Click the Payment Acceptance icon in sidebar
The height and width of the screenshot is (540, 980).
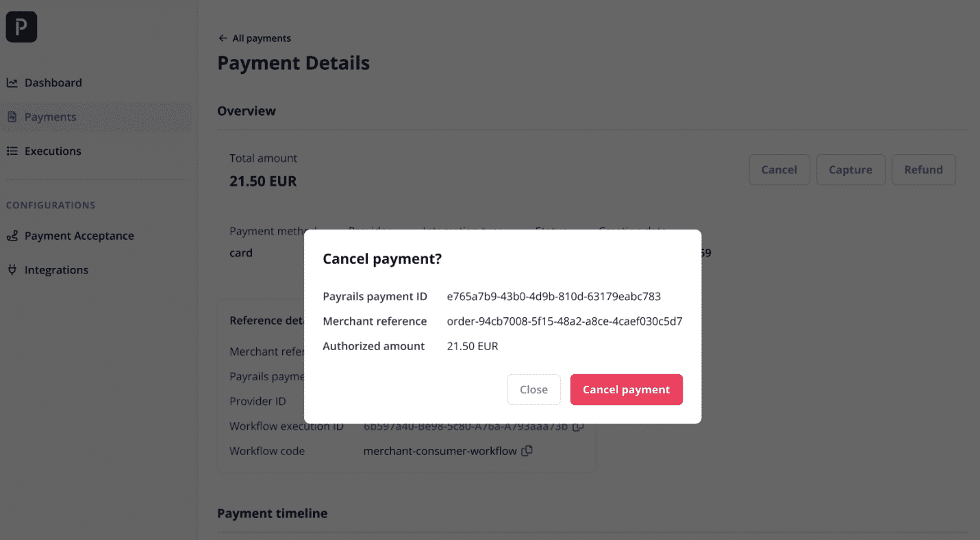(12, 236)
